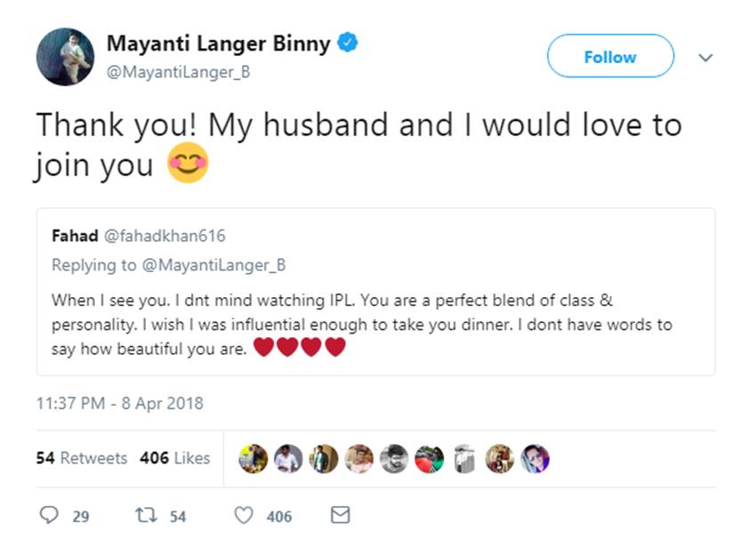View the 406 Likes list
The height and width of the screenshot is (555, 756).
coord(174,458)
